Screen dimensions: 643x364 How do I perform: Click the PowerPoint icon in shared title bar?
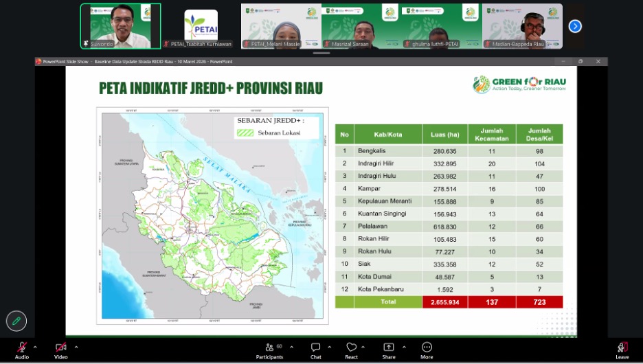click(x=39, y=61)
